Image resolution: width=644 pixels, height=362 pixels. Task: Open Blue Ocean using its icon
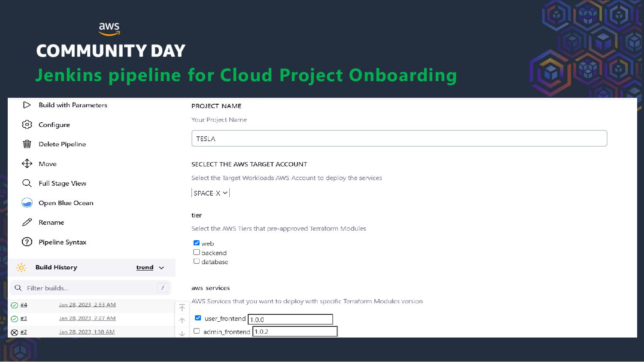pos(27,203)
